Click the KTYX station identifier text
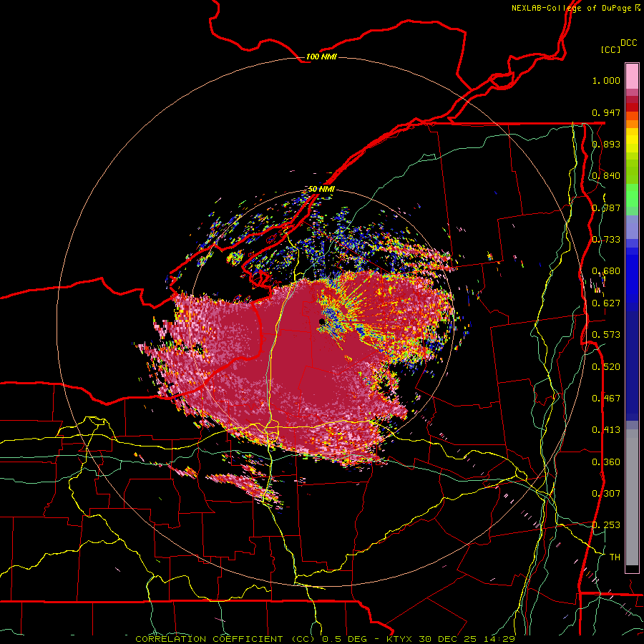The height and width of the screenshot is (644, 644). [401, 639]
